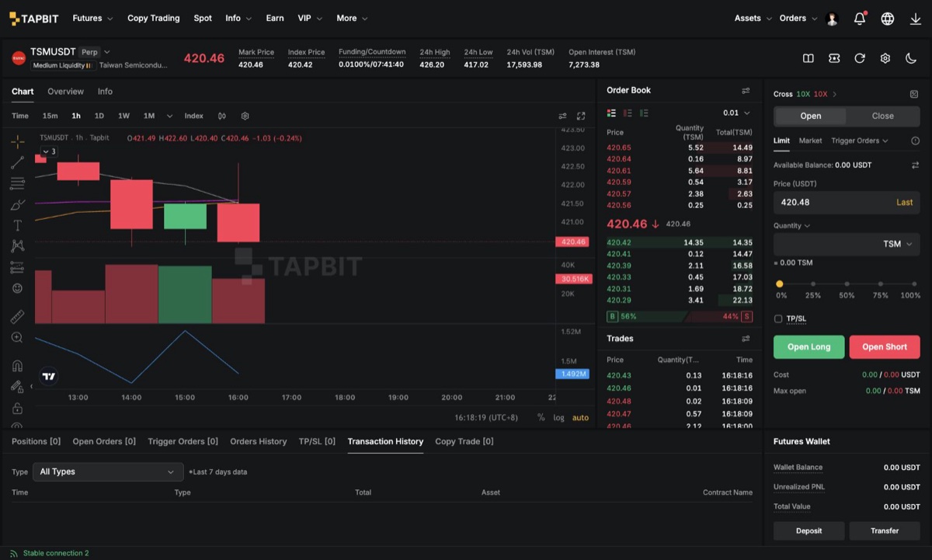This screenshot has height=560, width=932.
Task: Click the zoom in tool
Action: 17,338
